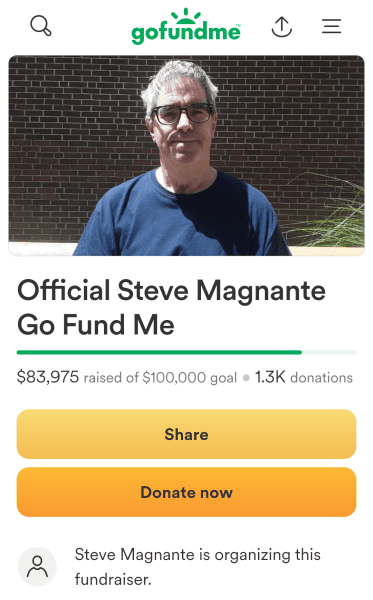View the 1.3K donations count
The image size is (373, 600).
[270, 377]
